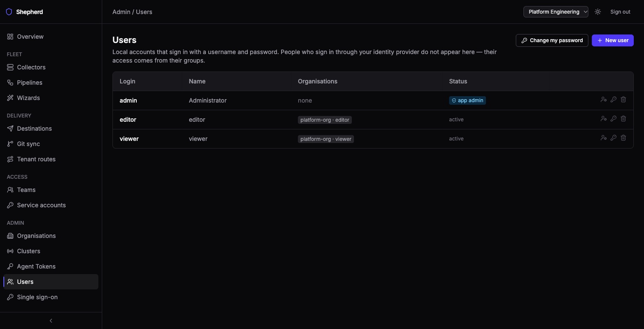Open user settings for the admin row

point(604,100)
